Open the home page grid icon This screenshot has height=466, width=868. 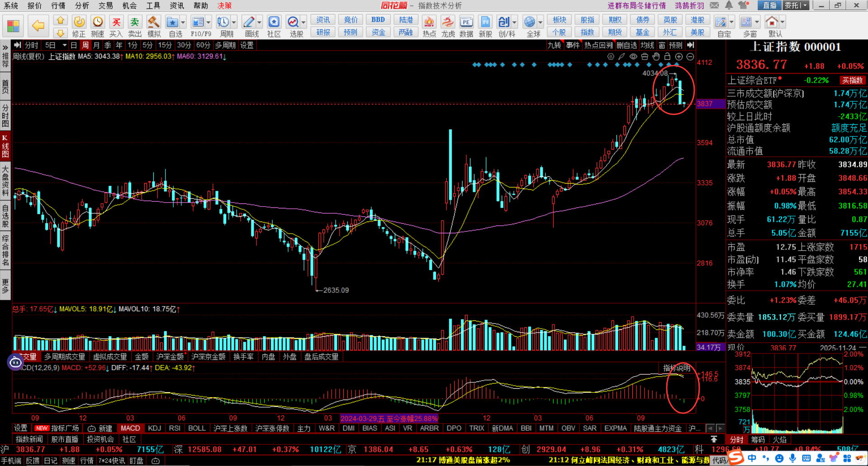[x=13, y=25]
